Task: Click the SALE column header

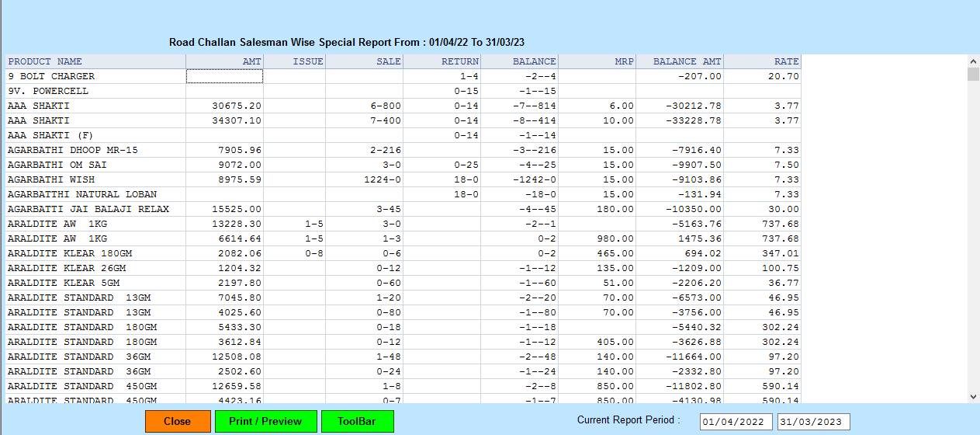Action: pos(365,61)
